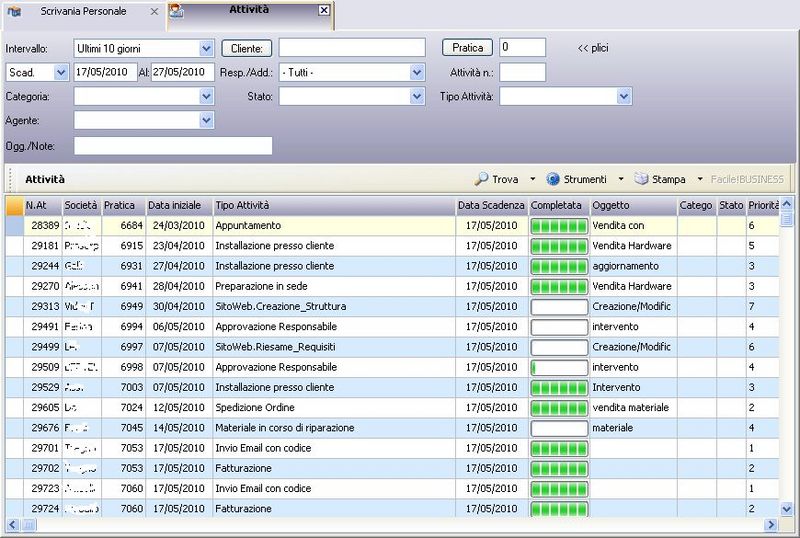
Task: Sort by Tipo Attività column header
Action: 334,205
